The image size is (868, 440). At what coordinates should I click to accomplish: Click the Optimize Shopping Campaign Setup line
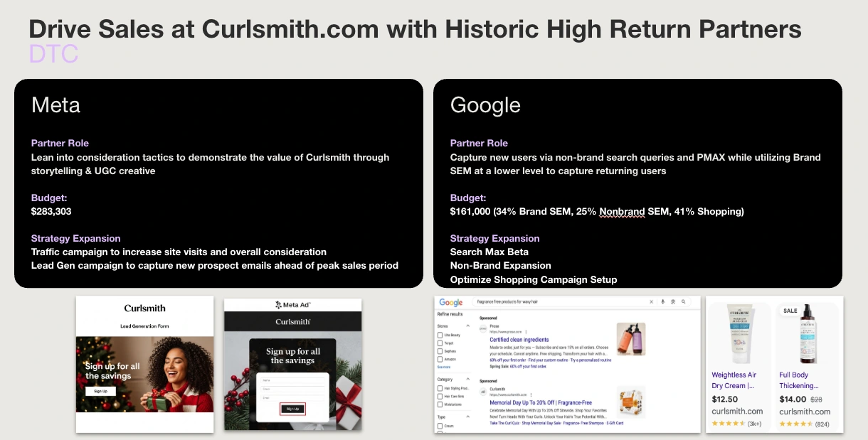coord(534,279)
